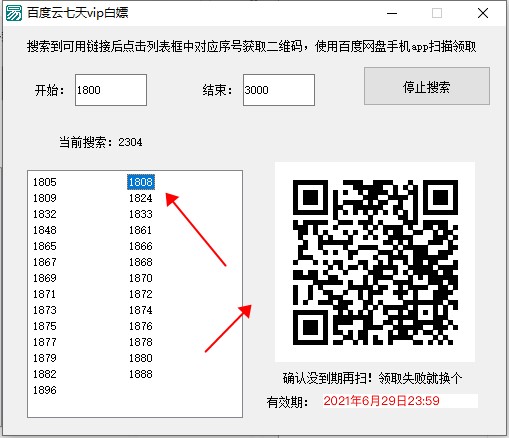Click the 开始: label
The width and height of the screenshot is (509, 438).
point(49,90)
